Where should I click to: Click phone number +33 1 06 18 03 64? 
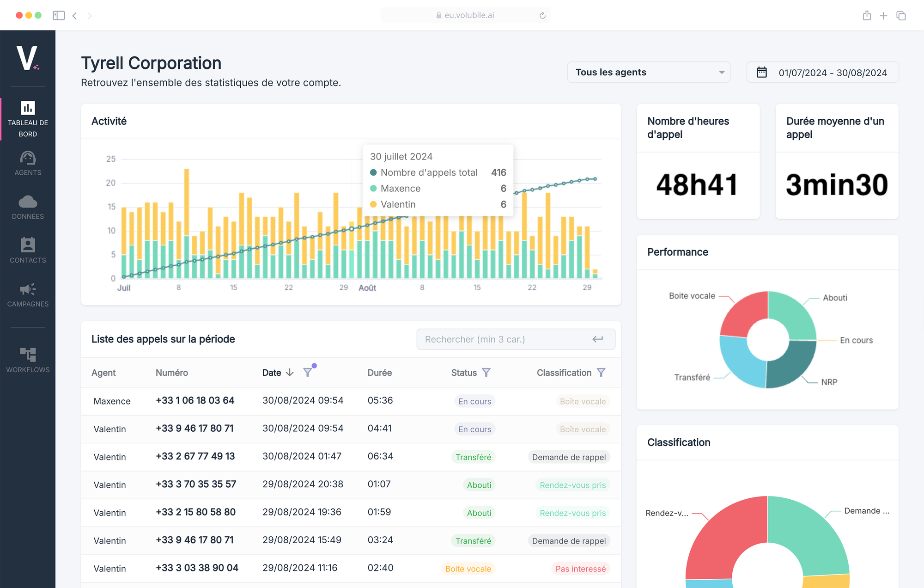[195, 400]
